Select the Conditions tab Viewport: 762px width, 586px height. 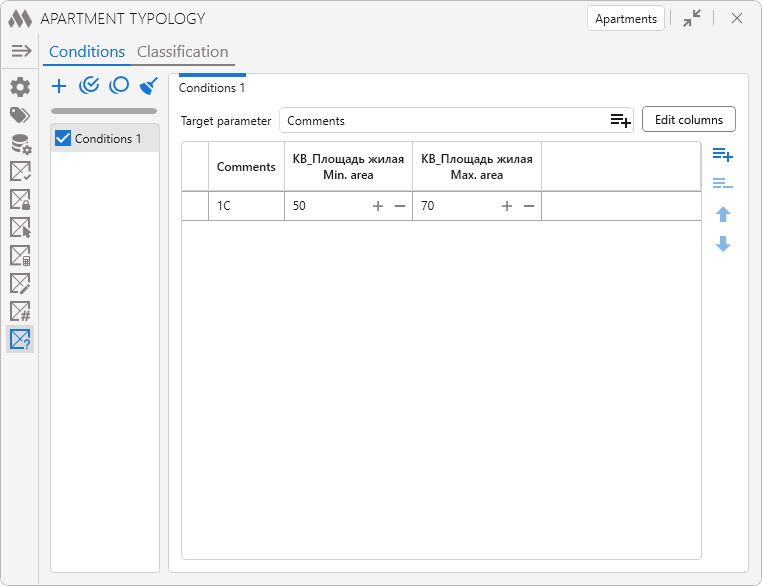pyautogui.click(x=87, y=52)
